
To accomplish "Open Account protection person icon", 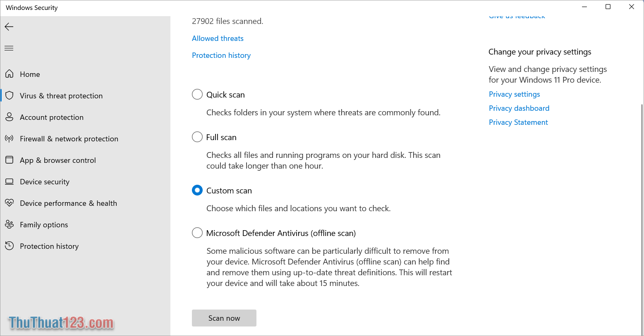I will (x=9, y=117).
